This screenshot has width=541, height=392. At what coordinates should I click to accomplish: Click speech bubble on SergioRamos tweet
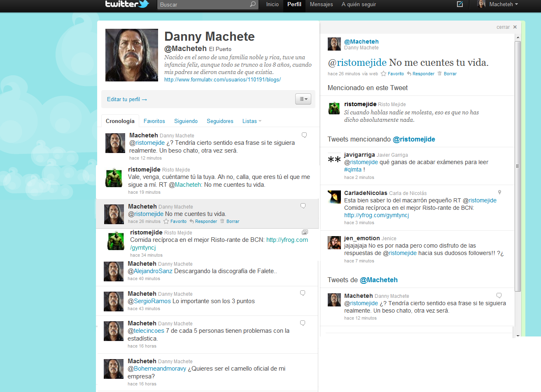[x=303, y=293]
